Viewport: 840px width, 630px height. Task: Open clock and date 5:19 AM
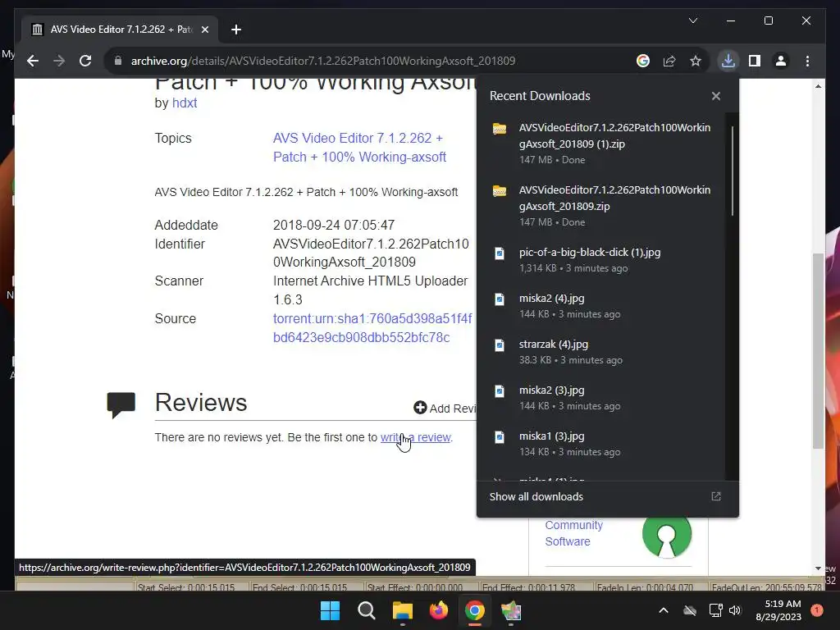pos(778,610)
